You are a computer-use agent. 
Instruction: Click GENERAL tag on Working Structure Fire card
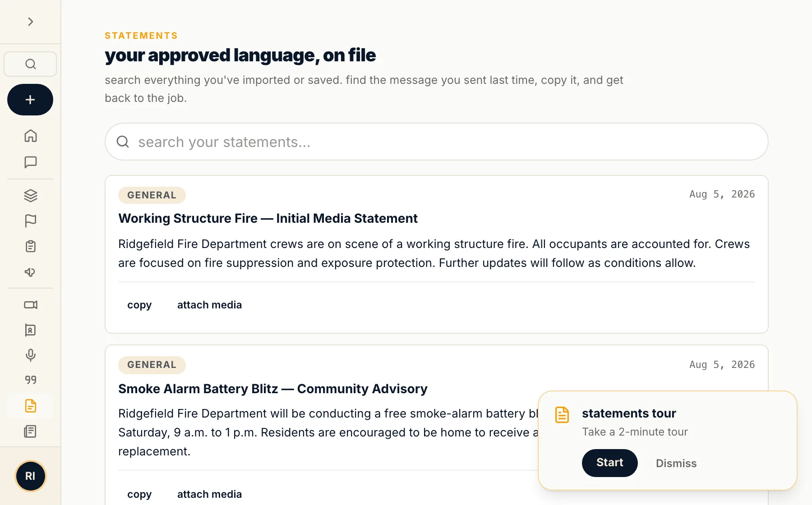[x=152, y=195]
